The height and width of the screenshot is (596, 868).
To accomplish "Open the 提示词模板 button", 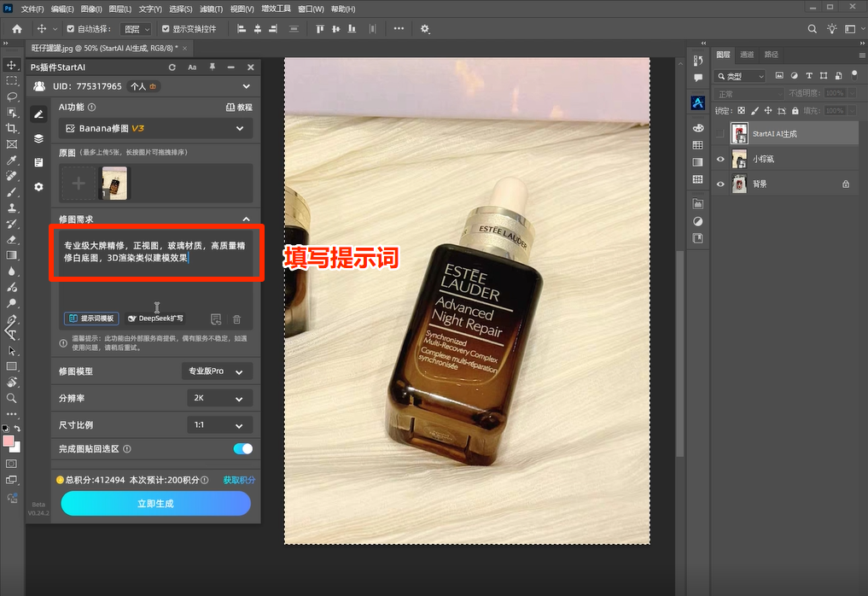I will [91, 318].
